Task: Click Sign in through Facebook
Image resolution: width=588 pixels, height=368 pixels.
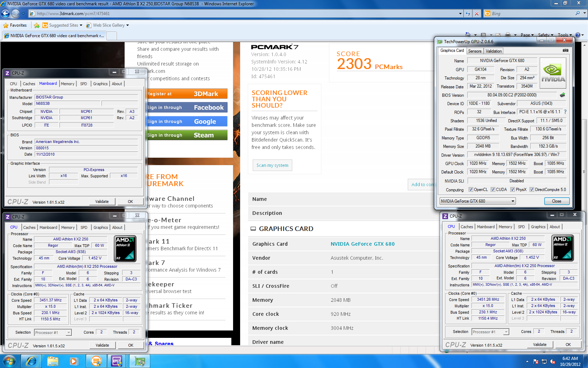Action: 187,108
